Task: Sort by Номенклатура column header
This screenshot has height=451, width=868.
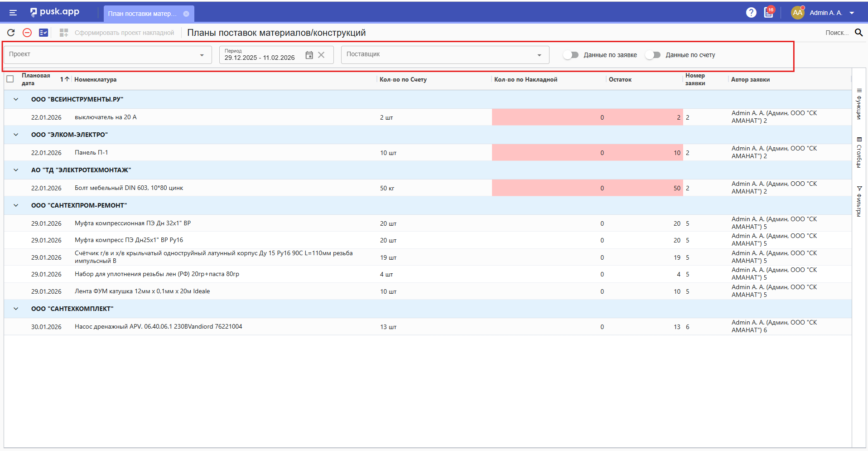Action: 96,79
